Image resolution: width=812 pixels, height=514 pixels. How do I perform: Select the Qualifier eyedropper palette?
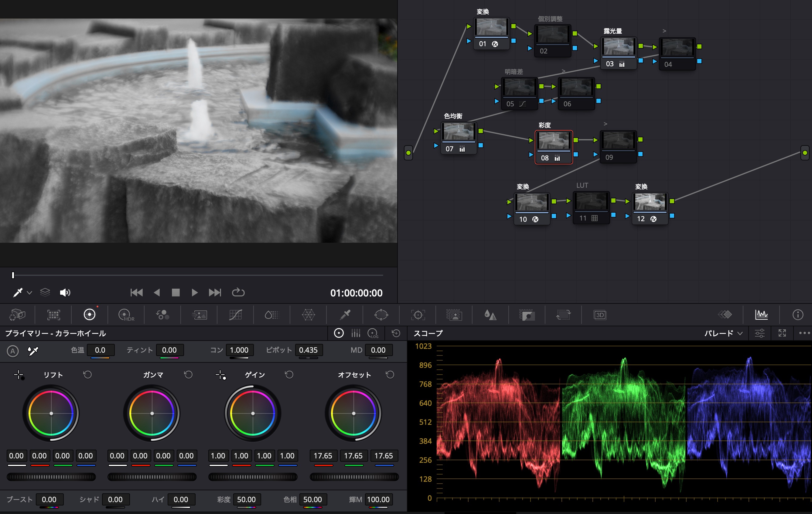pyautogui.click(x=345, y=315)
